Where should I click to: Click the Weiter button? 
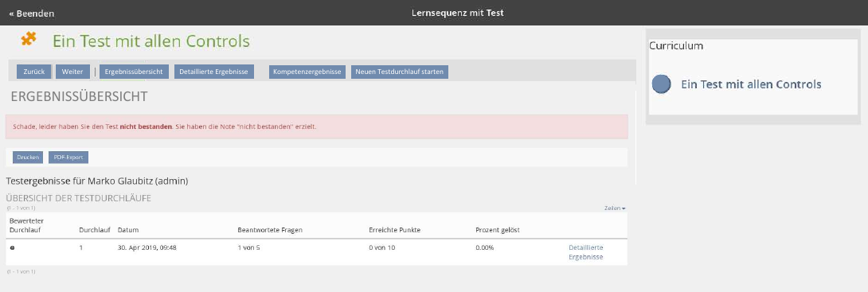[72, 72]
